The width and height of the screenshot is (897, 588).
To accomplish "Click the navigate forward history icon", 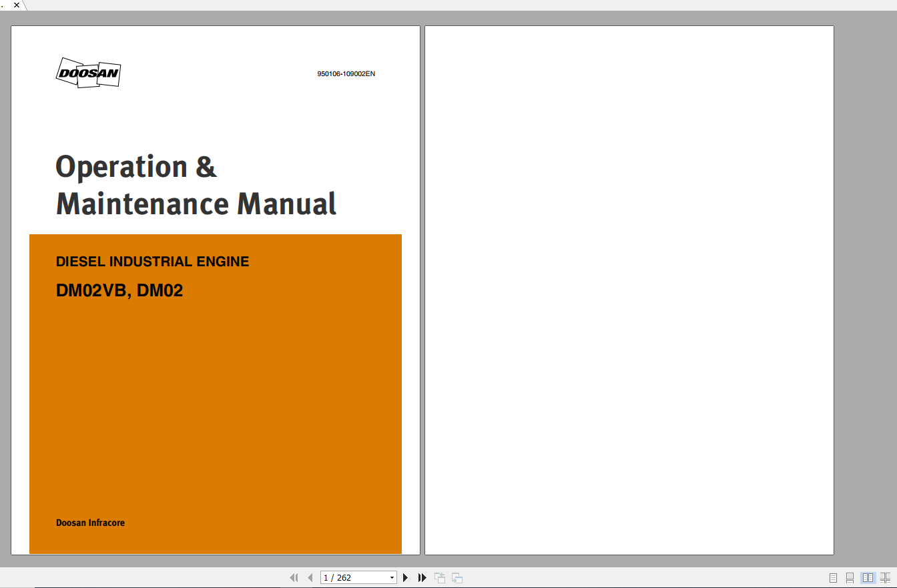I will click(x=457, y=577).
